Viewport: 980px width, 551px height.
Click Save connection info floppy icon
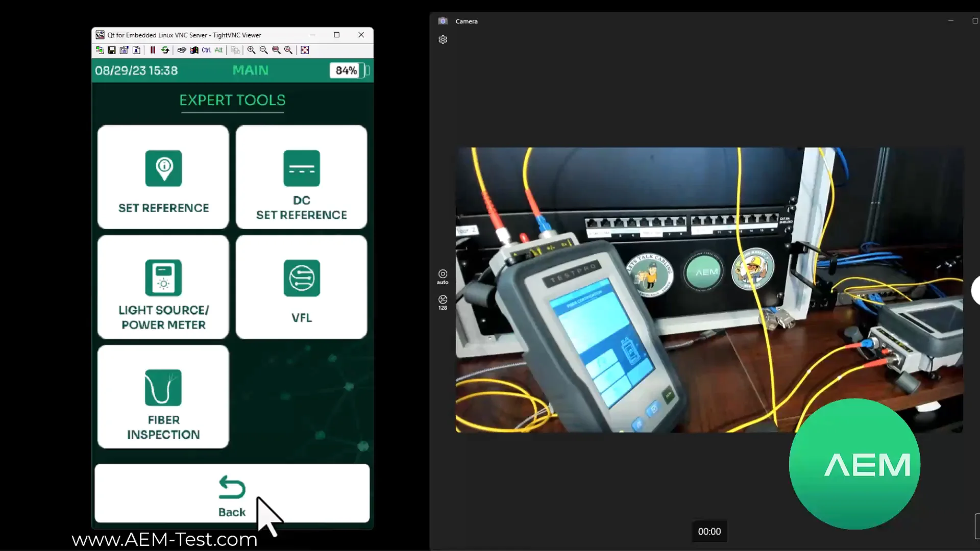tap(112, 50)
